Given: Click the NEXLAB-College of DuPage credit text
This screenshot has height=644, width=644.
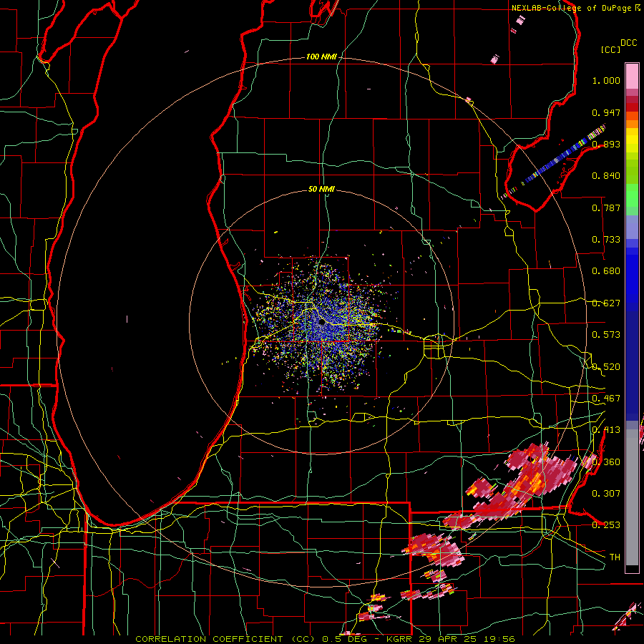Looking at the screenshot, I should pos(572,8).
